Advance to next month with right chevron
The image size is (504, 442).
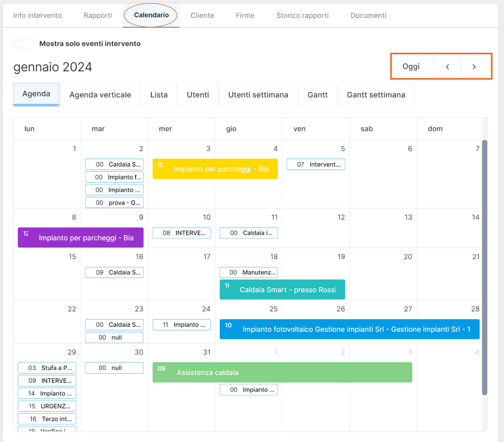[x=474, y=66]
